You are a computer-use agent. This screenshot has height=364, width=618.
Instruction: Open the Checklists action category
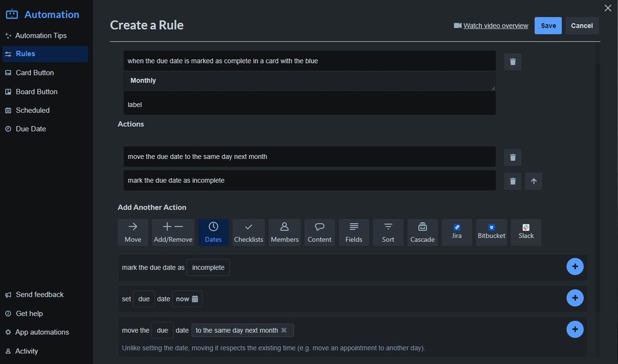248,232
